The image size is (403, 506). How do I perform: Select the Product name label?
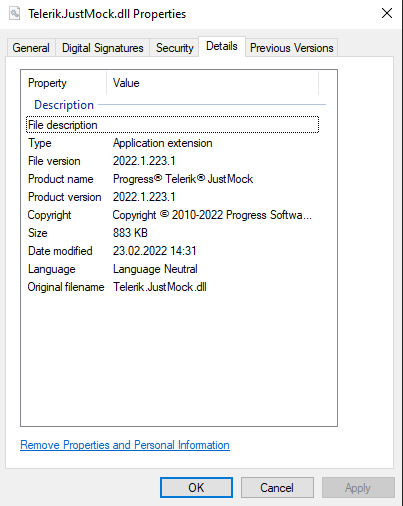(61, 179)
